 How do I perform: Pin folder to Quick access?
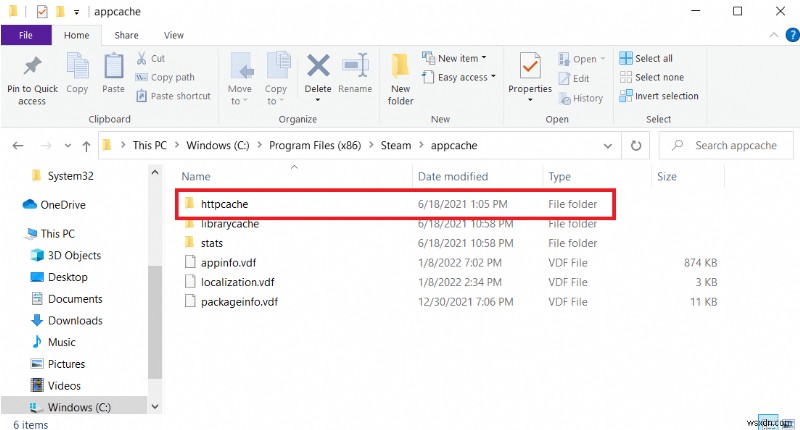click(x=32, y=80)
